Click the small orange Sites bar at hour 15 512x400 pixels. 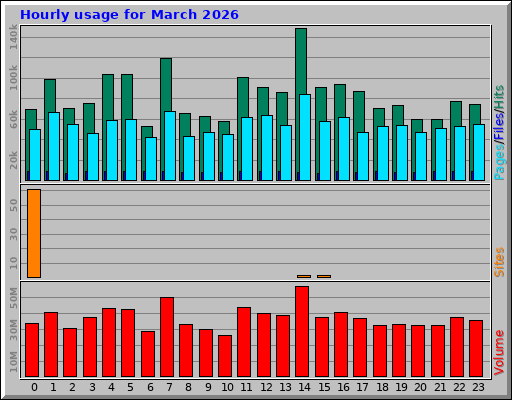point(324,276)
